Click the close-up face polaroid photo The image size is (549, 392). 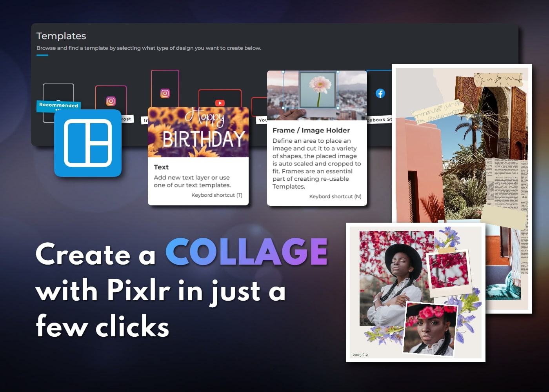[430, 329]
